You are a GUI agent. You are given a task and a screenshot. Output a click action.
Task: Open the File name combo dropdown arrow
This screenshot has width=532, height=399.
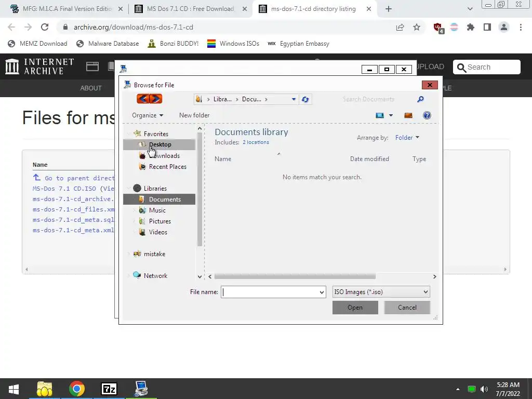point(322,292)
